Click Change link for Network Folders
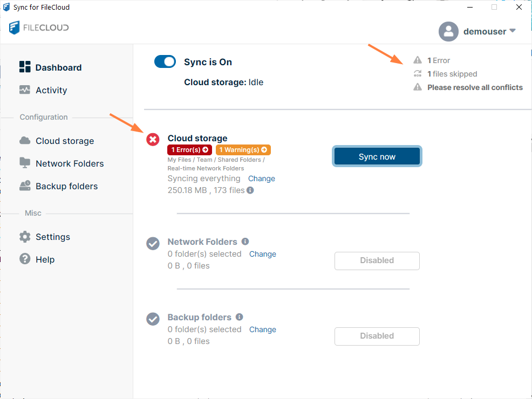532x399 pixels. click(x=263, y=254)
